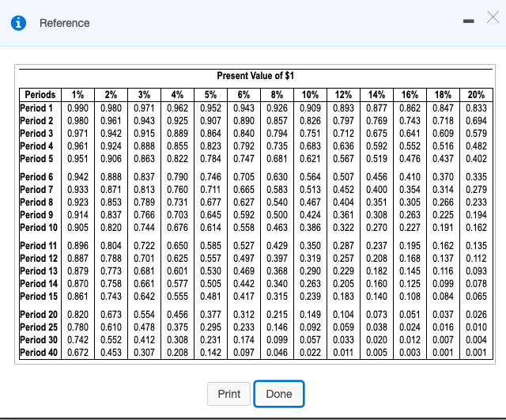Click value 0.257 in Period 12 row
Image resolution: width=506 pixels, height=420 pixels.
[x=344, y=259]
